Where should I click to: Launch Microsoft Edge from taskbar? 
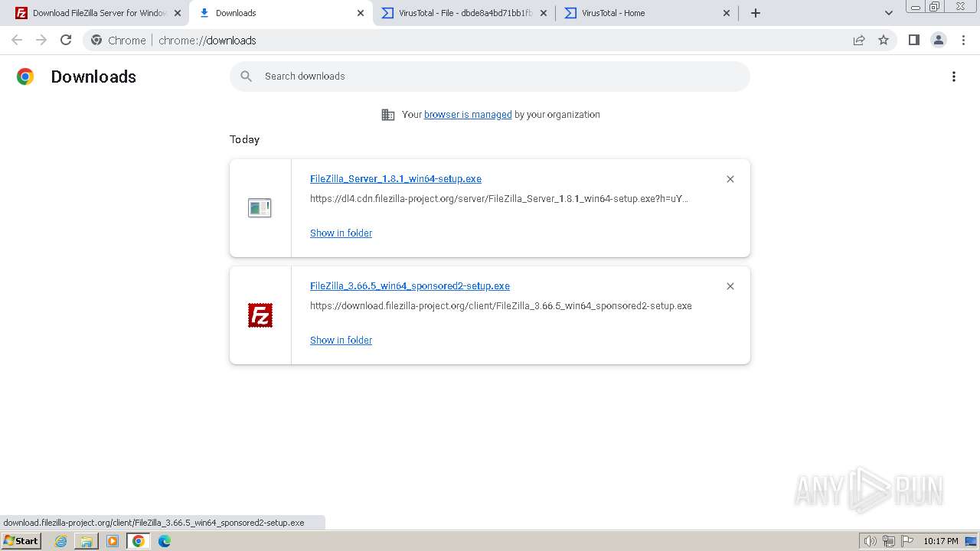coord(164,541)
